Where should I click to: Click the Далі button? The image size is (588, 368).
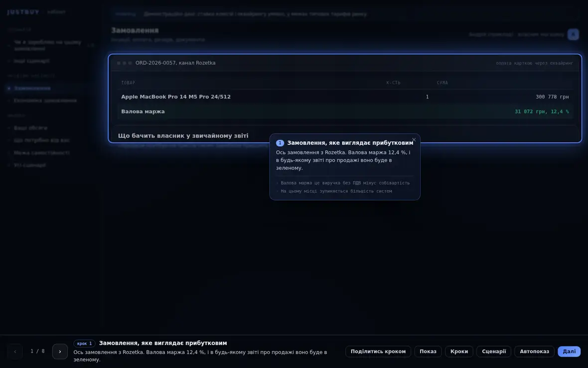[x=569, y=352]
